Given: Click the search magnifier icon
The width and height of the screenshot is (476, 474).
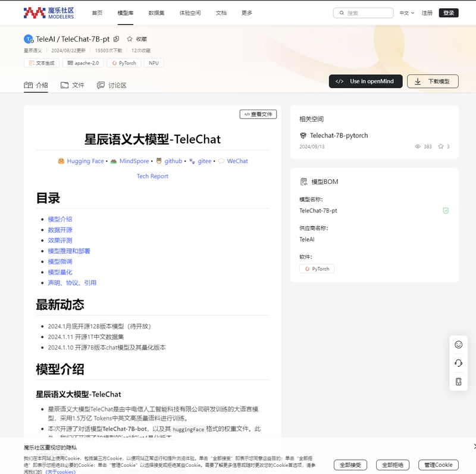Looking at the screenshot, I should tap(342, 13).
